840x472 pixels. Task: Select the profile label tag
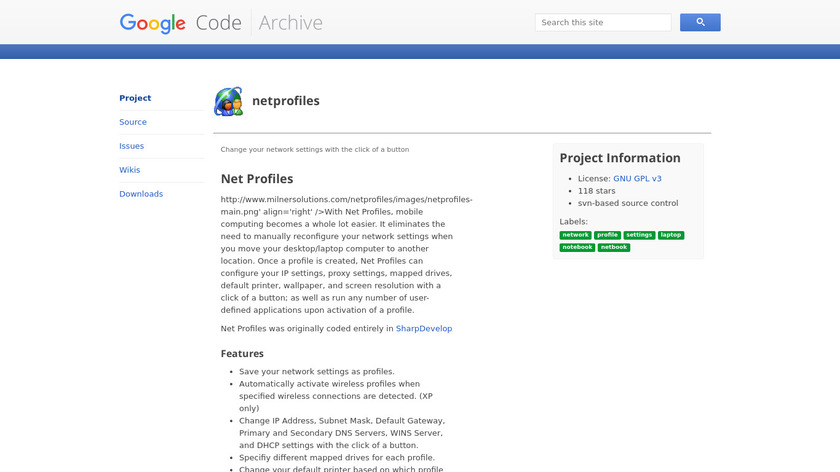607,235
